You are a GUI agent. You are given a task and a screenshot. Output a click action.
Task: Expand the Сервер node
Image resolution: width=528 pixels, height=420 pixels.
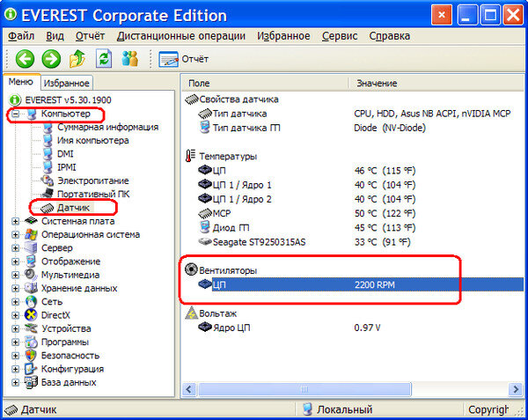point(15,248)
